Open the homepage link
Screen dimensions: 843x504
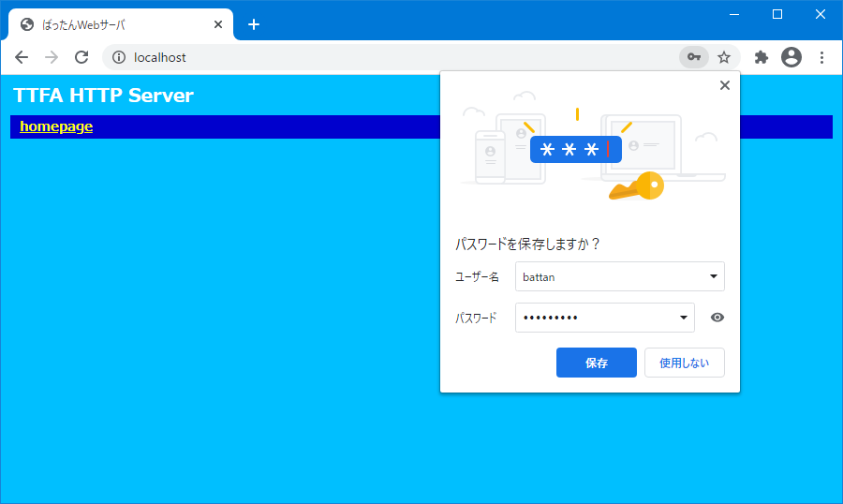56,126
